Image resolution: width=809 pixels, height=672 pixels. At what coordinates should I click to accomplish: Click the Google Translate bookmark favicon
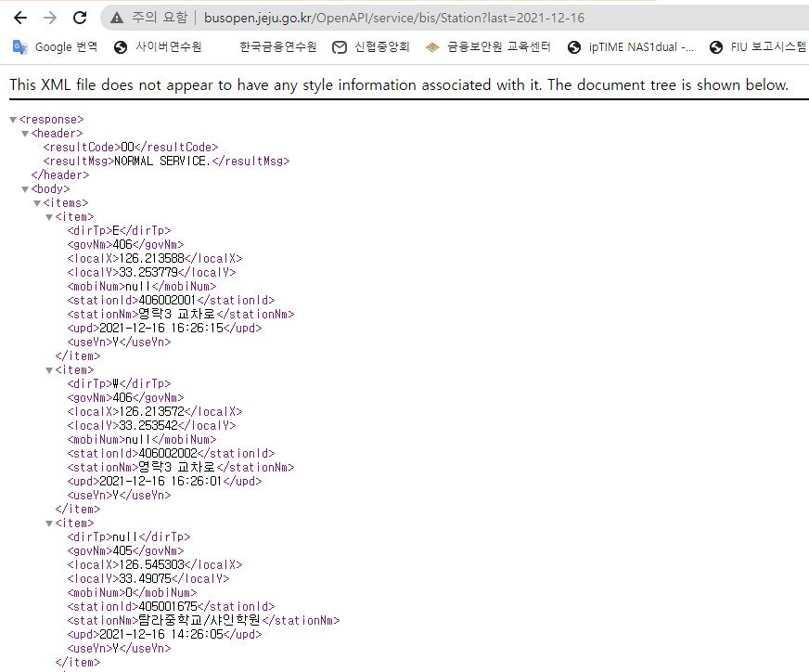click(19, 47)
